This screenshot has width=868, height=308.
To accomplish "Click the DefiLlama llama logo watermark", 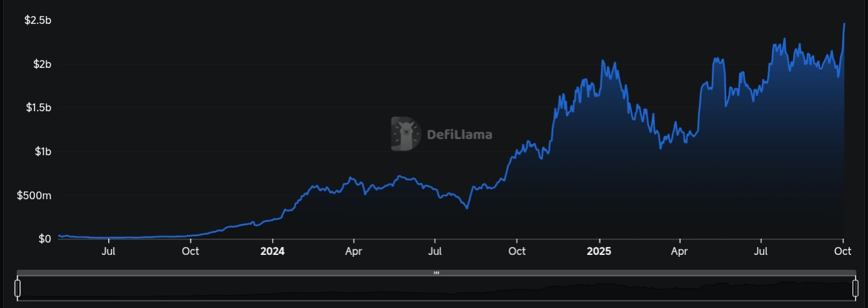I will click(x=405, y=134).
